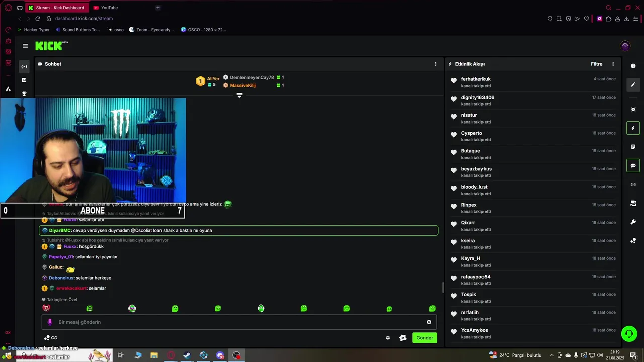
Task: Open the profile avatar menu
Action: pos(625,46)
